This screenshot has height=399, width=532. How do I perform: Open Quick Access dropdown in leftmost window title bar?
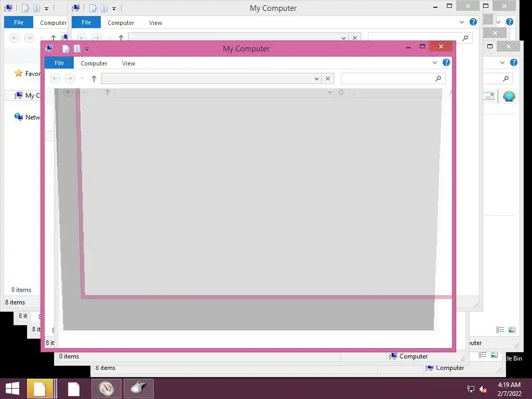coord(46,9)
